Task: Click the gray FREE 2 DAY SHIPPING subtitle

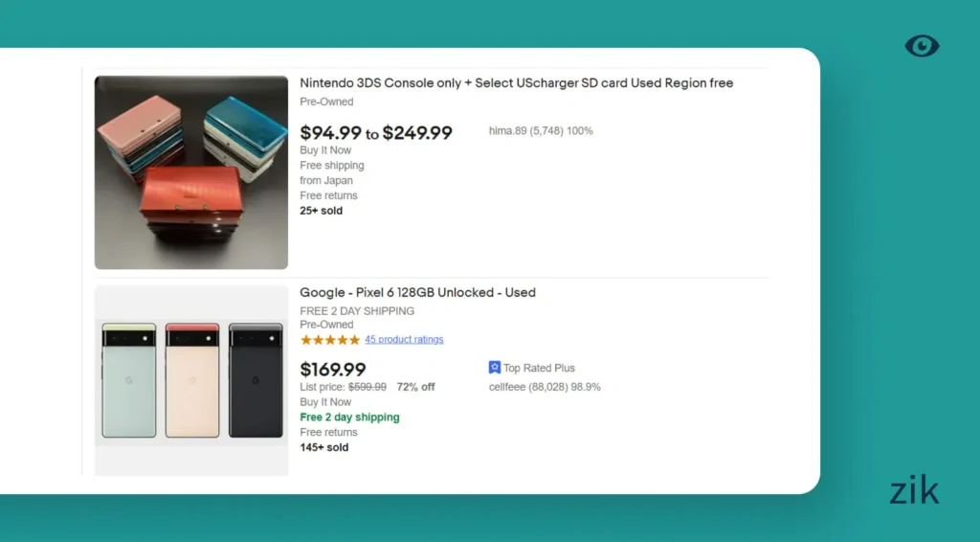Action: point(357,311)
